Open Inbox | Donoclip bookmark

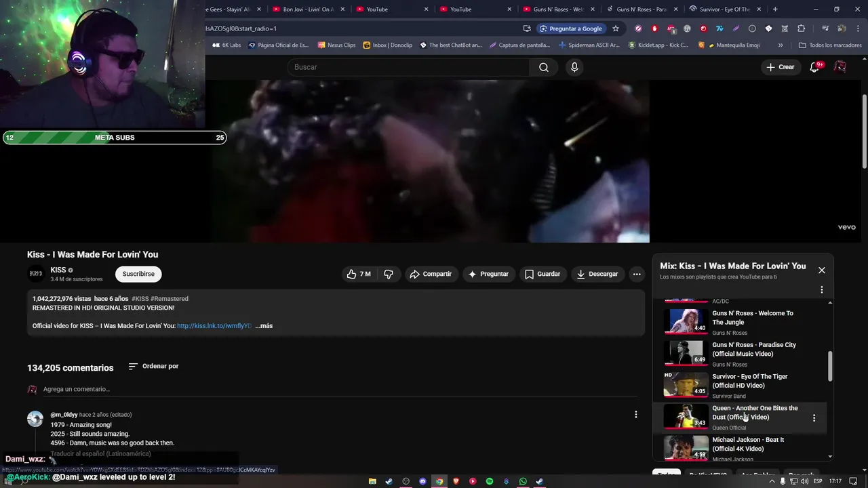point(387,45)
